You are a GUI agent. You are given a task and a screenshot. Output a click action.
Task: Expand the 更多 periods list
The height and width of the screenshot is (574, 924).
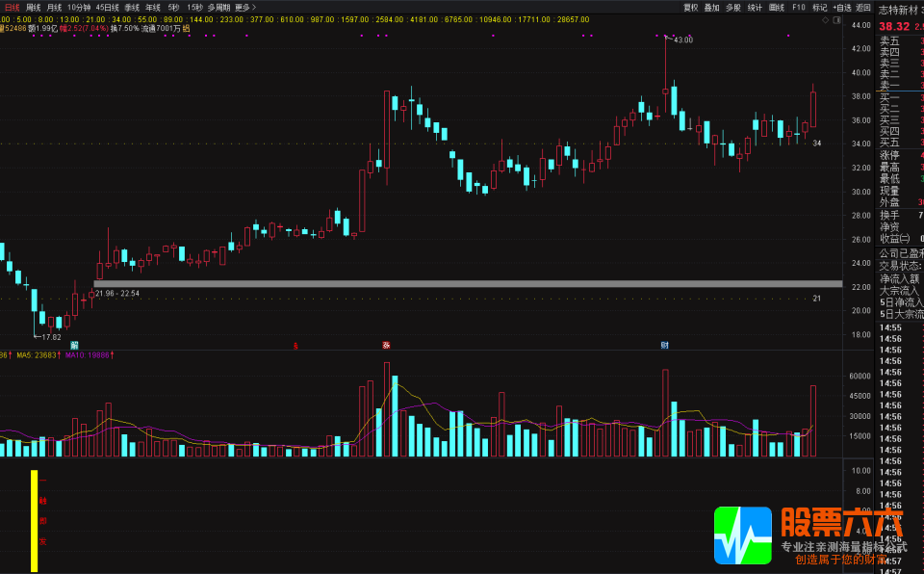pos(244,7)
